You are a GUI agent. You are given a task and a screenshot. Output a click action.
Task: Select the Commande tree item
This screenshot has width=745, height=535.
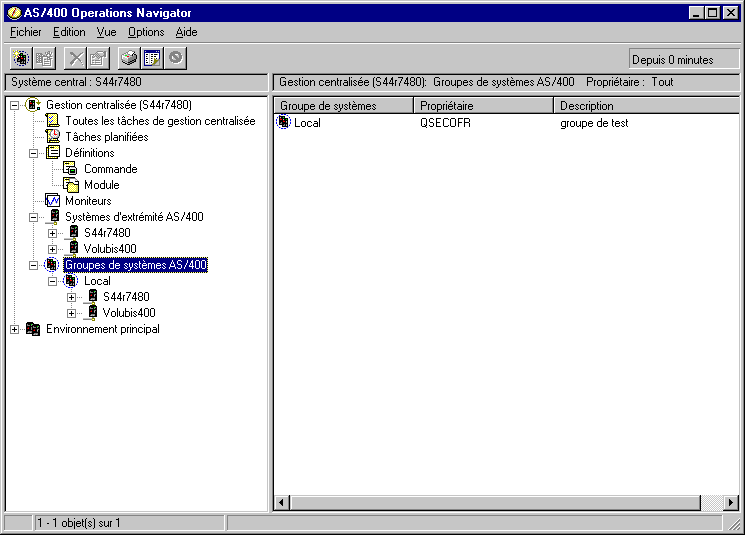(x=111, y=169)
